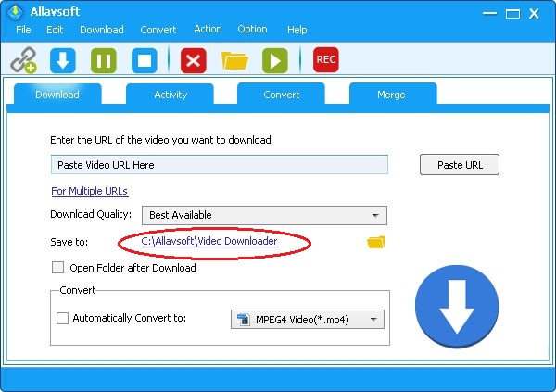Maximize the Allavsoft window
Viewport: 556px width, 392px height.
pyautogui.click(x=512, y=14)
